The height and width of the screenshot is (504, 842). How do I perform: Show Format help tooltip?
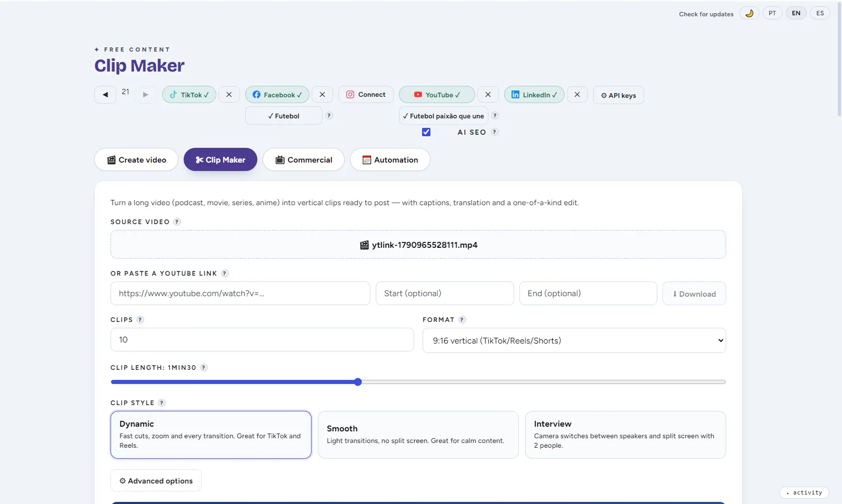(x=462, y=319)
